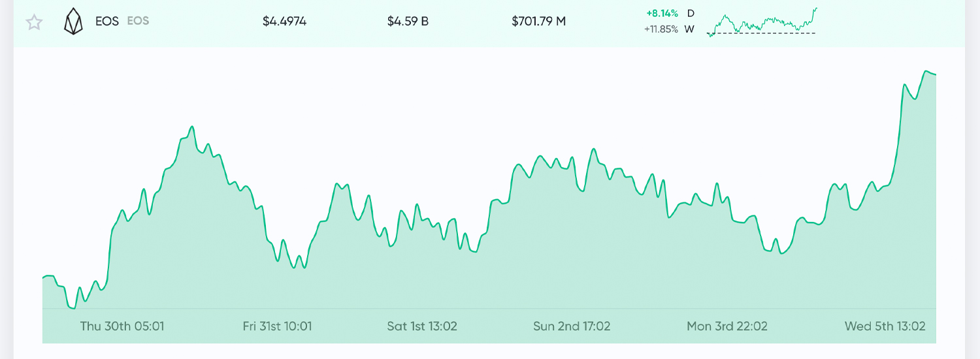
Task: Click the gray EOS ticker symbol
Action: [x=138, y=21]
